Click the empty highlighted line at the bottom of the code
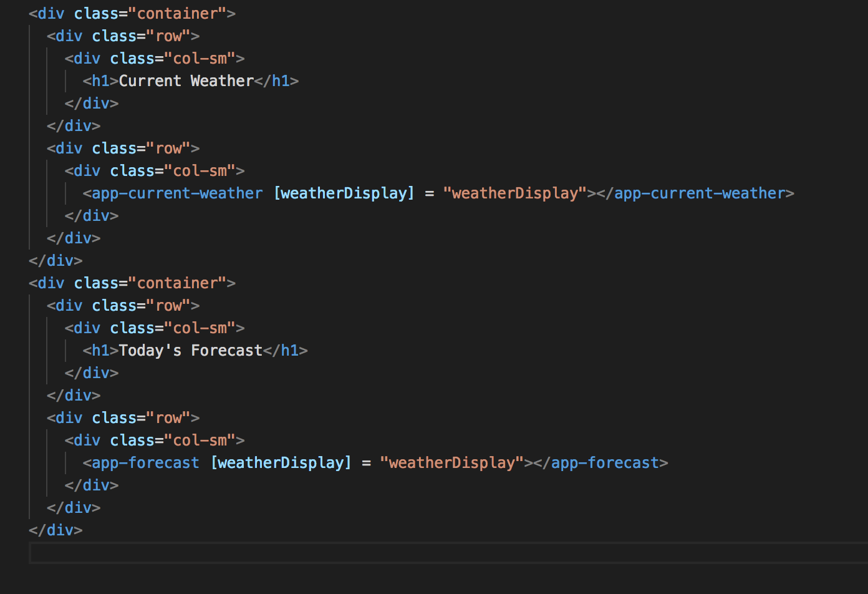This screenshot has height=594, width=868. coord(448,553)
